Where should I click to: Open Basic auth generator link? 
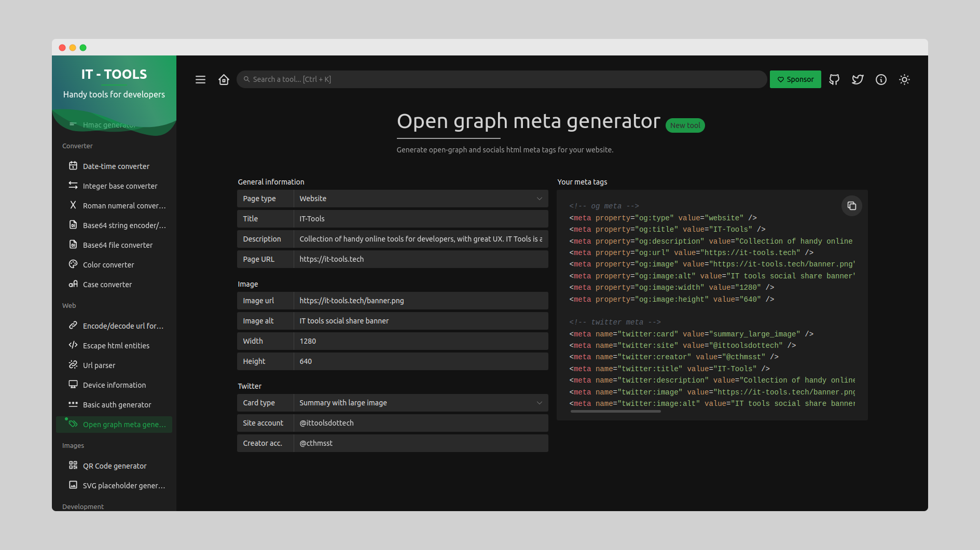coord(117,404)
